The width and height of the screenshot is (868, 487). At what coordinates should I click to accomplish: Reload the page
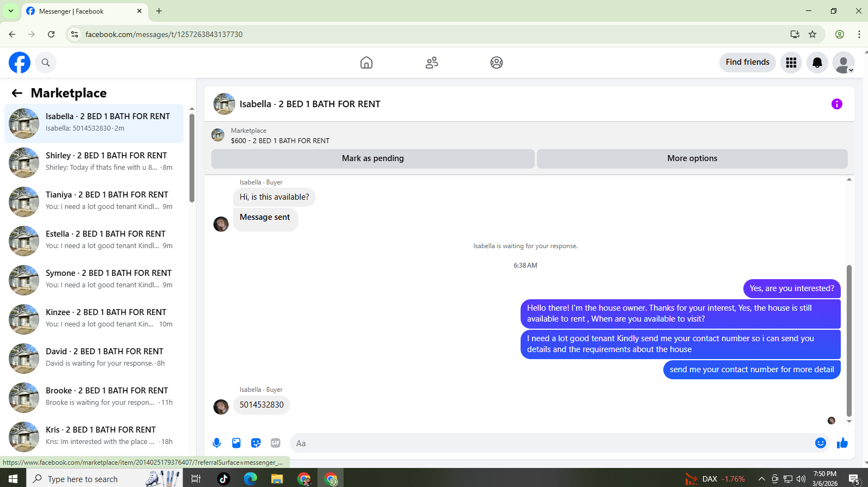coord(51,34)
